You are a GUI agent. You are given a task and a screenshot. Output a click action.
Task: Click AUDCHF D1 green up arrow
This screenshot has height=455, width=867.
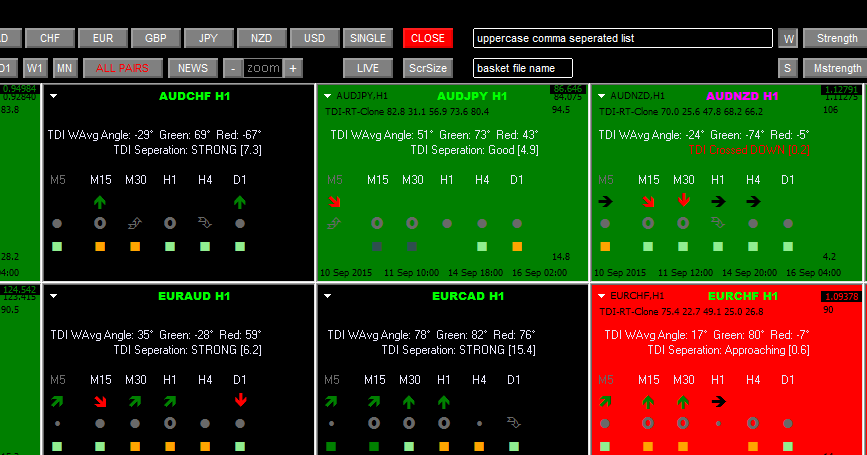pyautogui.click(x=239, y=202)
